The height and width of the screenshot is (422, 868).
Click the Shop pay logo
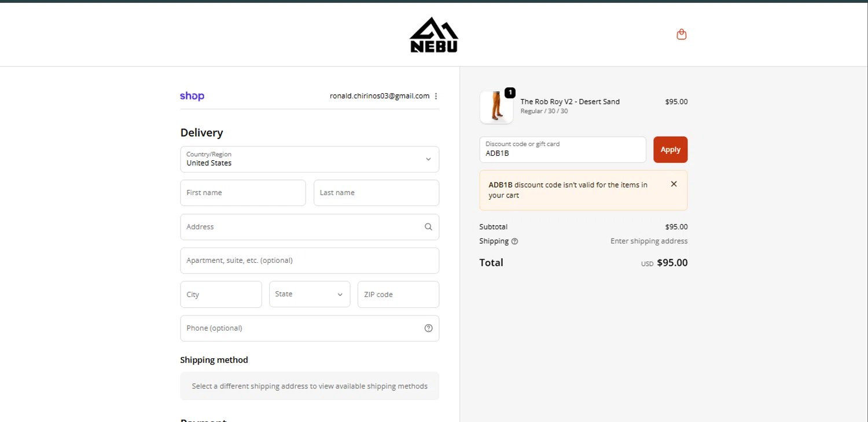[x=192, y=96]
